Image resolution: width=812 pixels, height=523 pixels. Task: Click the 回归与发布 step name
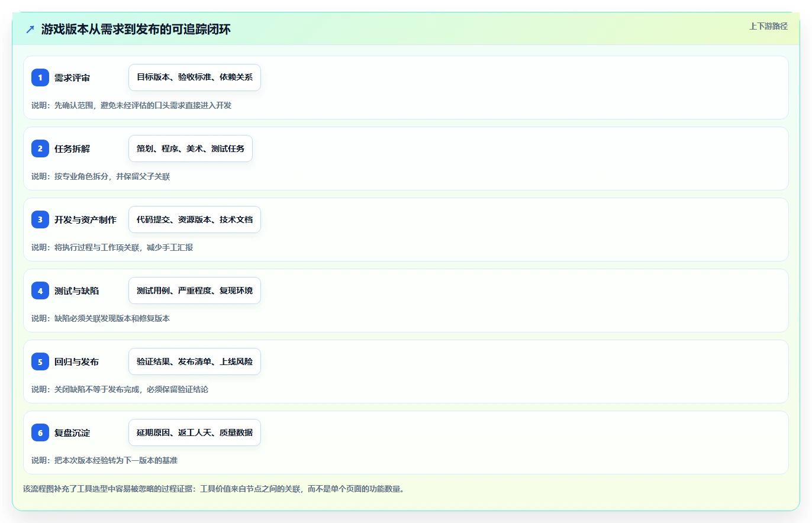pyautogui.click(x=76, y=361)
